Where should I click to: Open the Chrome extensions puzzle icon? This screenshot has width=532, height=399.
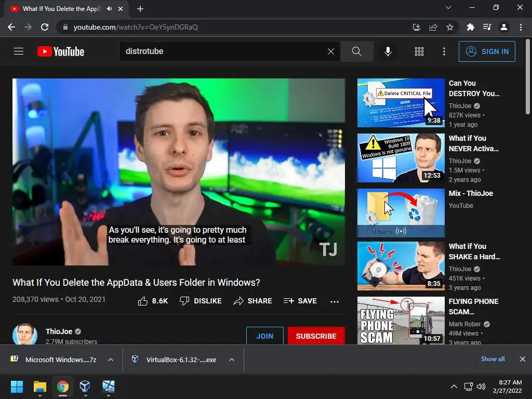470,27
